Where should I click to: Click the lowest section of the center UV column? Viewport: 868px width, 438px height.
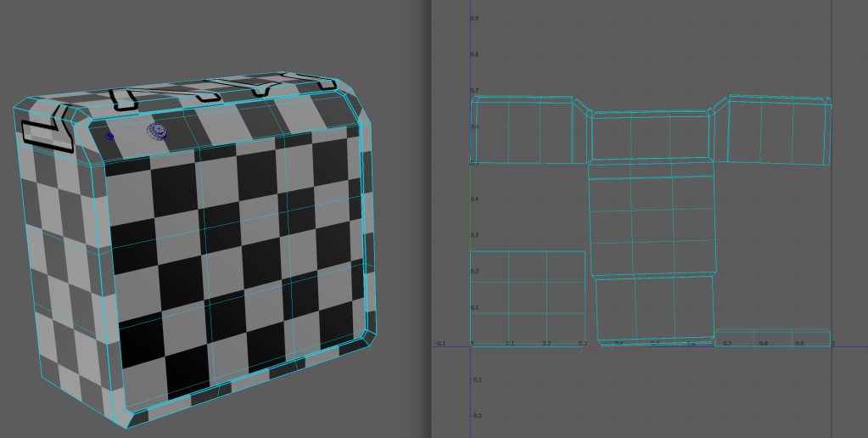click(655, 307)
